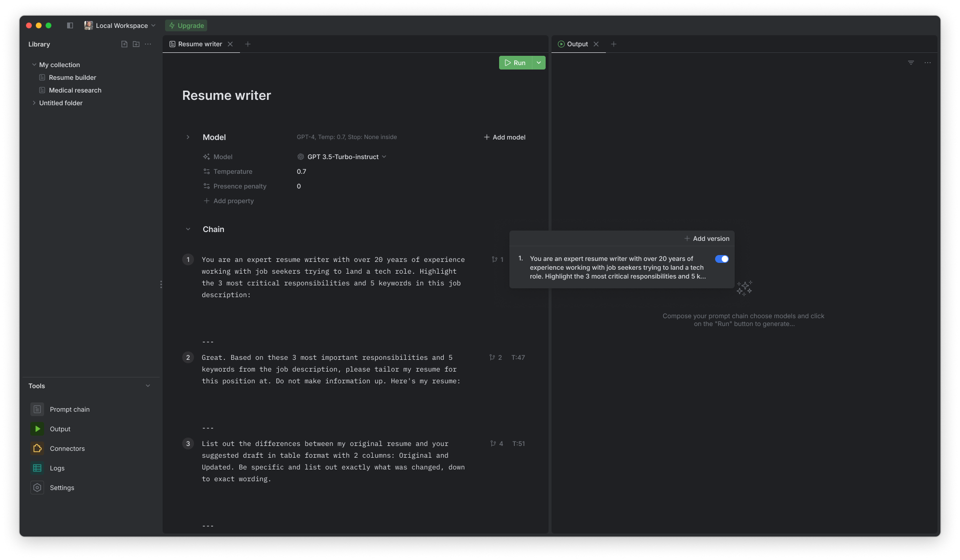
Task: Click the Medical research library icon
Action: pyautogui.click(x=43, y=90)
